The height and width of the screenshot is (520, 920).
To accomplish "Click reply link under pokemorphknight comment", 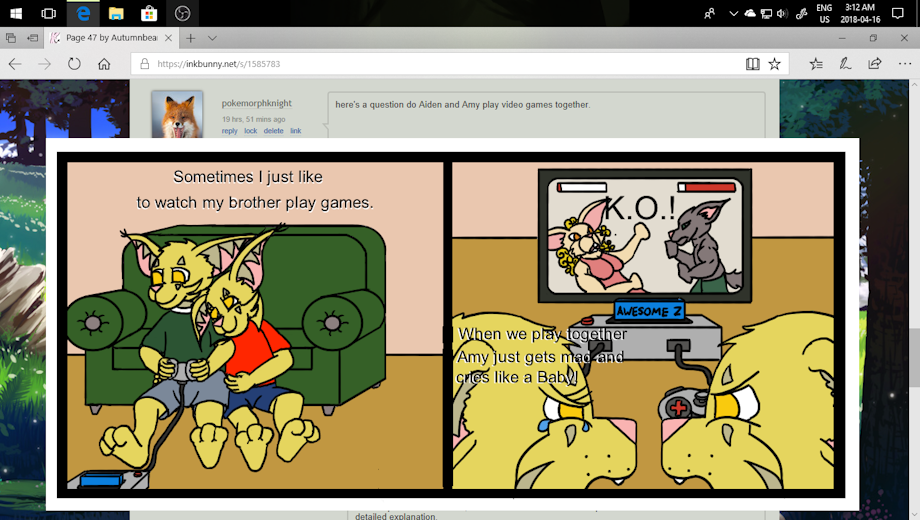I will pos(229,131).
